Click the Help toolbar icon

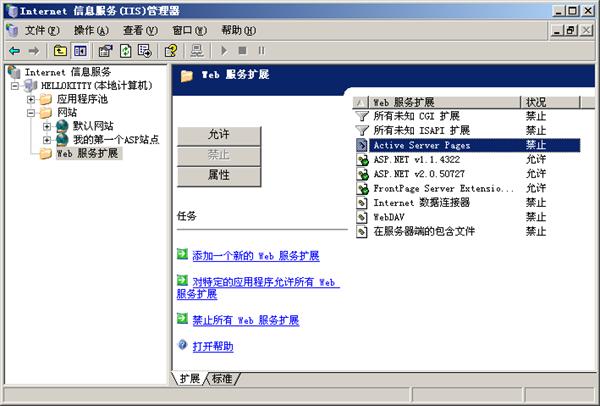click(x=171, y=51)
